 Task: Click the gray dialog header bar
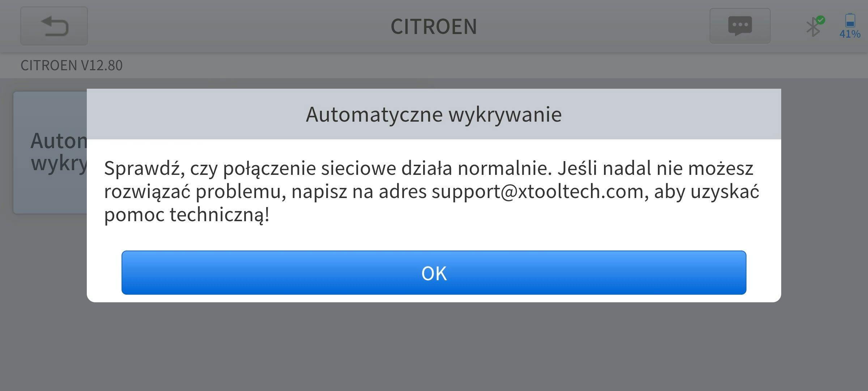tap(434, 114)
